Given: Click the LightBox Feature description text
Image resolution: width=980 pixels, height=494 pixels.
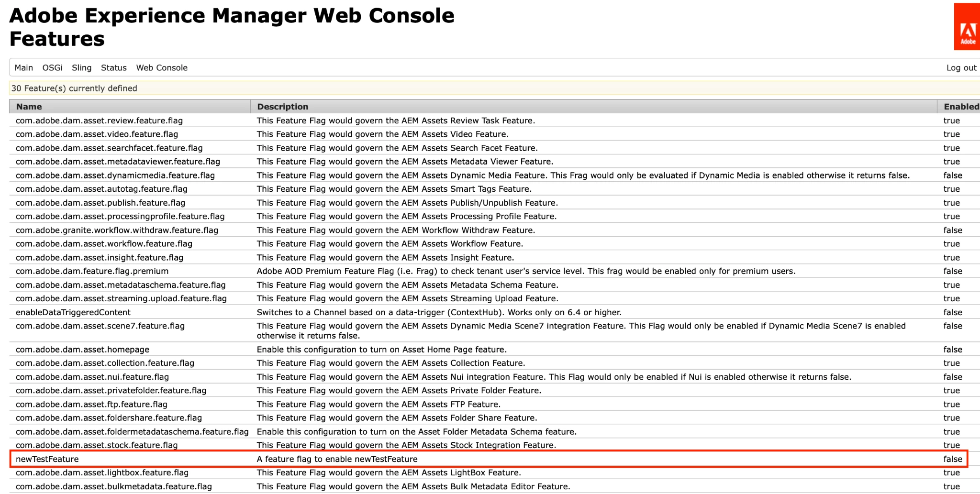Looking at the screenshot, I should coord(389,473).
